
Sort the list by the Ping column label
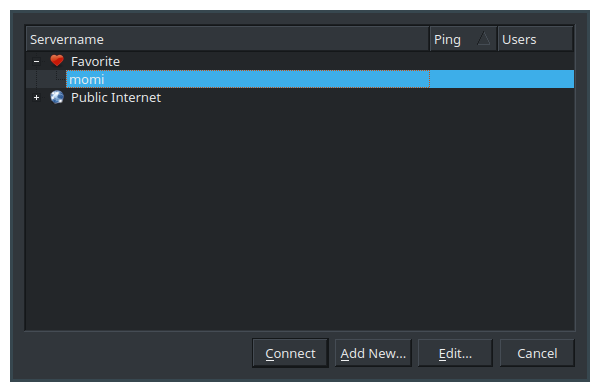pyautogui.click(x=447, y=39)
